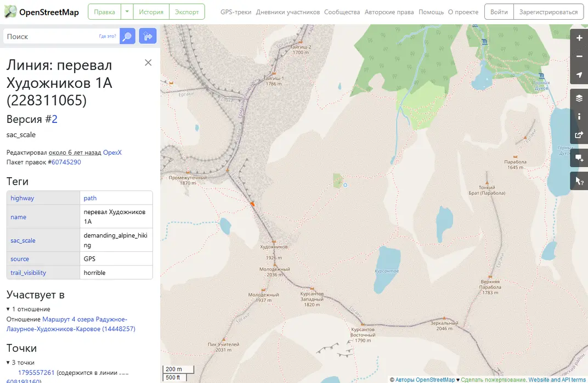Click the Правка edit button
Screen dimensions: 588x383
(x=104, y=12)
